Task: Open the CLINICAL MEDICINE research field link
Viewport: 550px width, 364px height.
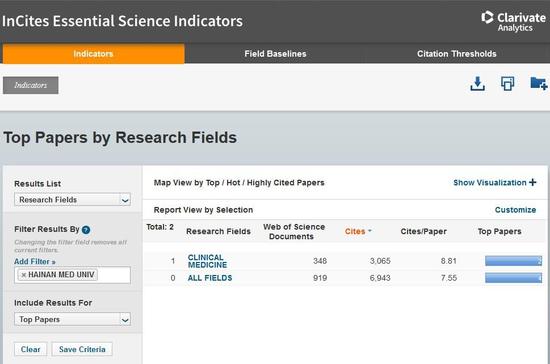Action: pos(207,261)
